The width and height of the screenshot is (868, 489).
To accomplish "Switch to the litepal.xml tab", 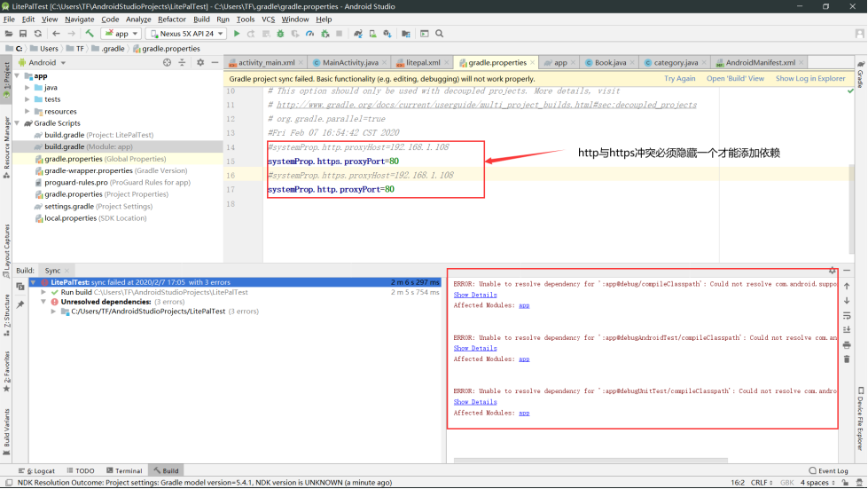I will (423, 63).
